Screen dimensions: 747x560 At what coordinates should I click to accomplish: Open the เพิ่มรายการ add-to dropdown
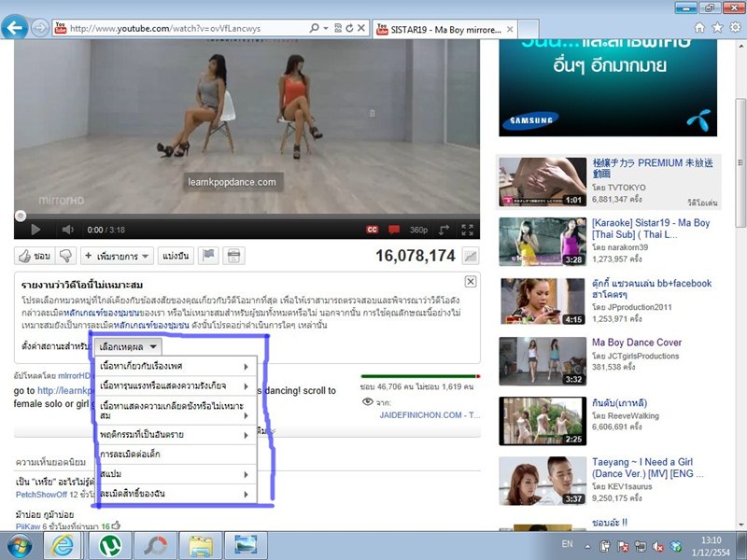click(x=117, y=256)
